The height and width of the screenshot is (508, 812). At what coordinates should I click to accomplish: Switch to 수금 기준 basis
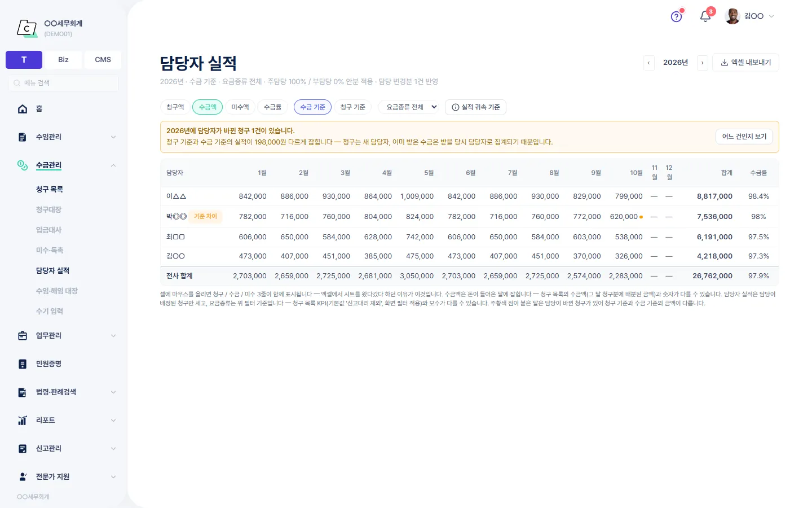tap(312, 107)
